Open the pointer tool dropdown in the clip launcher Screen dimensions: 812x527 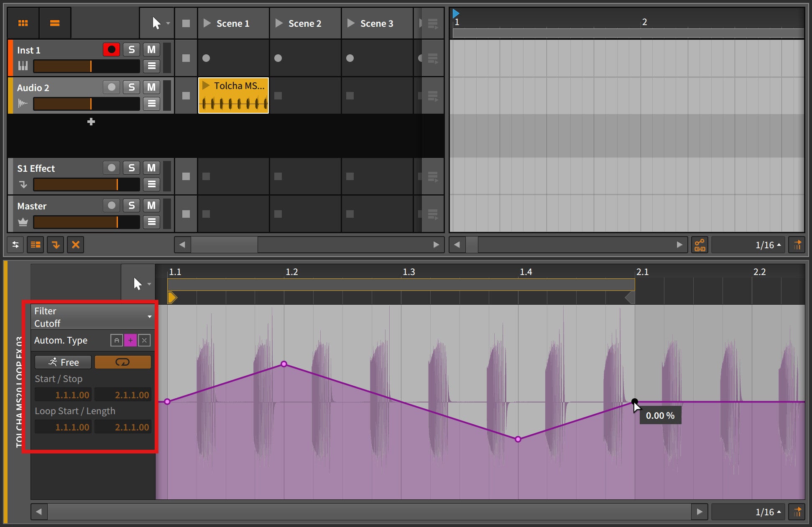pos(168,23)
